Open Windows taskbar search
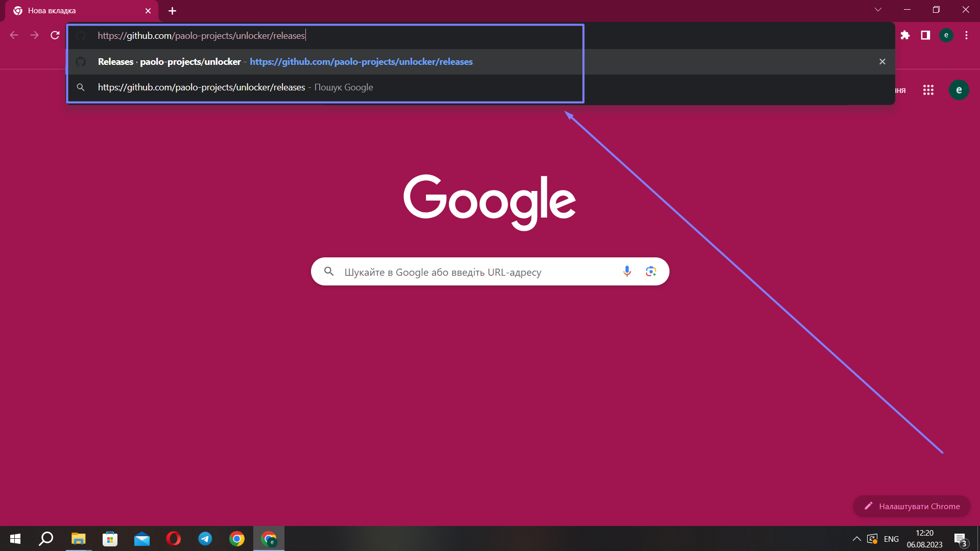Viewport: 980px width, 551px height. point(46,539)
